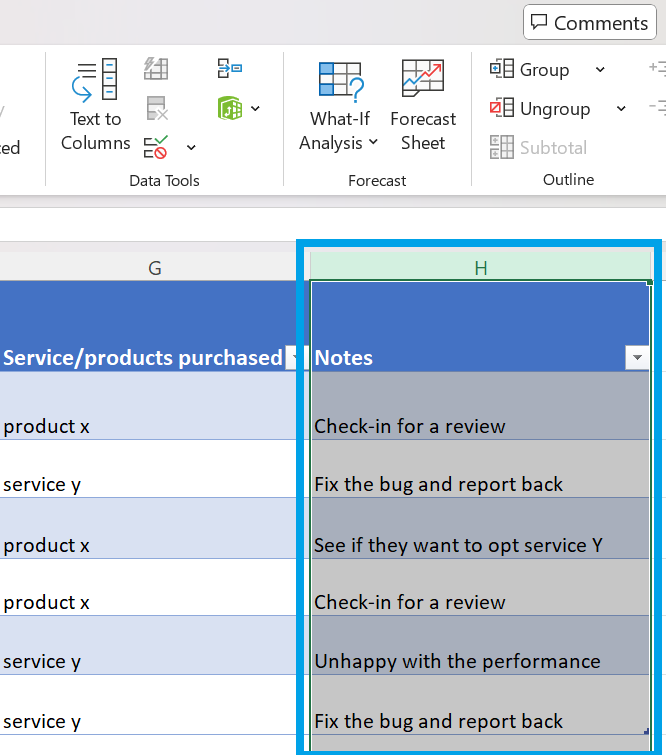Open the What-If Analysis menu
This screenshot has height=755, width=666.
[339, 105]
